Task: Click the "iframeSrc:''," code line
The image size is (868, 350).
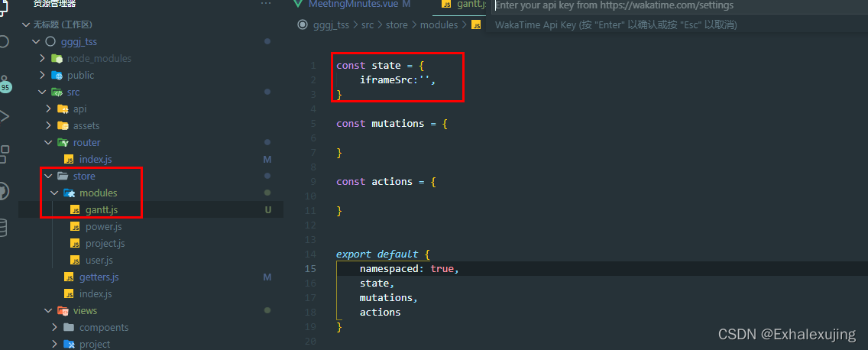Action: [x=397, y=79]
